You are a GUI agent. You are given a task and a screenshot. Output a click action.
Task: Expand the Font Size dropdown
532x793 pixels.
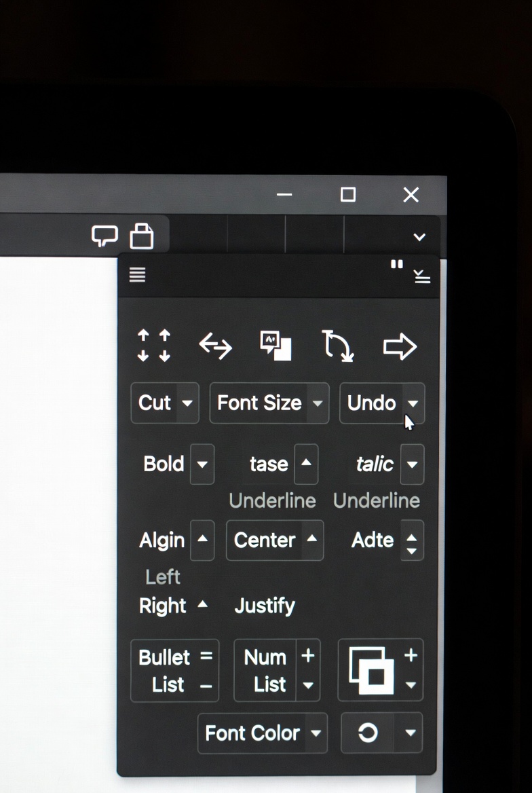[317, 403]
